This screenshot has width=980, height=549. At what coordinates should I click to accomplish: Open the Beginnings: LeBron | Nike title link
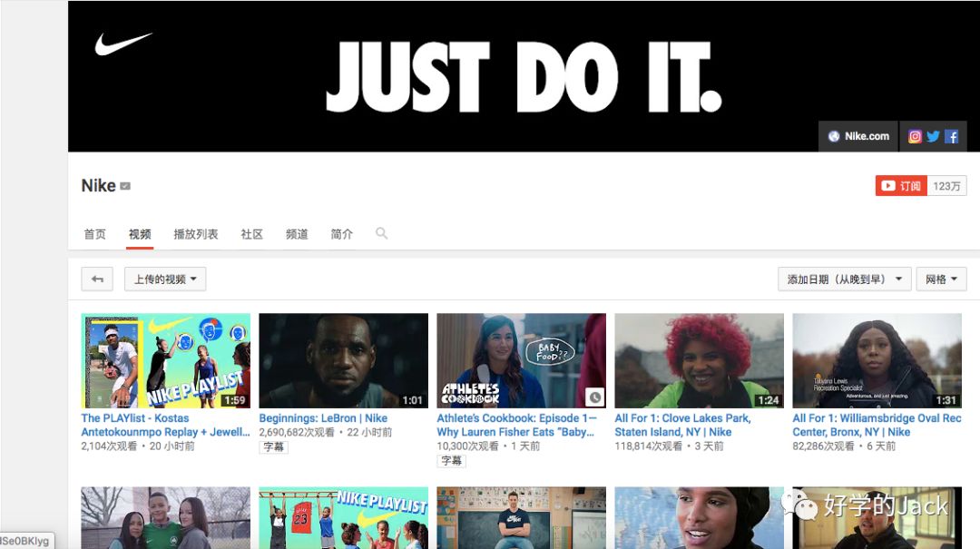tap(323, 418)
